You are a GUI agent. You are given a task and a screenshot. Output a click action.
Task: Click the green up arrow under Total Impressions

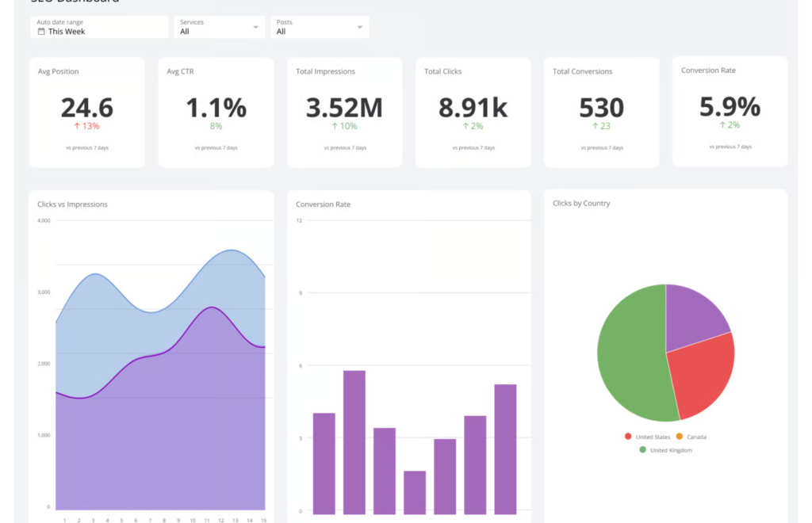(x=335, y=126)
